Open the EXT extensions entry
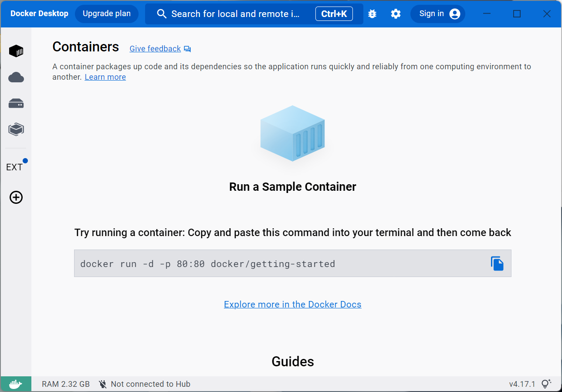Viewport: 562px width, 392px height. click(14, 167)
